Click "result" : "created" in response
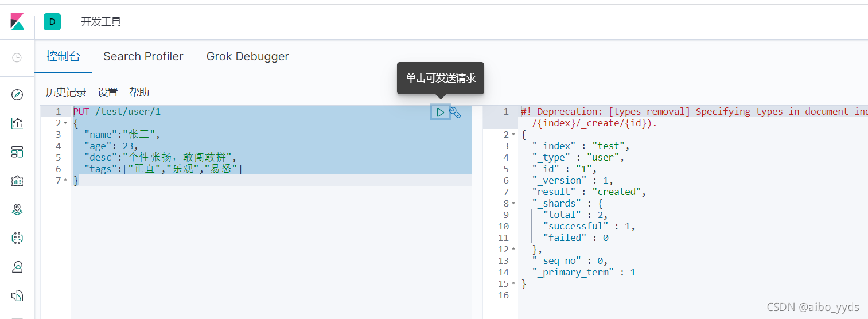This screenshot has height=319, width=868. click(x=589, y=192)
